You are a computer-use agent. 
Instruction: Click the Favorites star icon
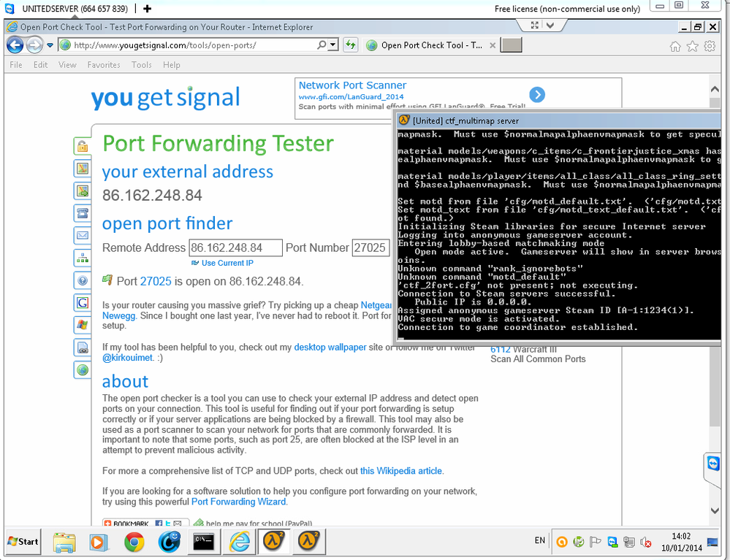click(x=692, y=46)
